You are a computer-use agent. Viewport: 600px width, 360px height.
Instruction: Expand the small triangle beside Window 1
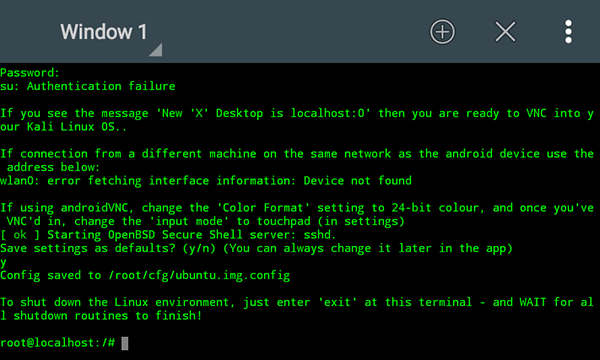(x=157, y=50)
